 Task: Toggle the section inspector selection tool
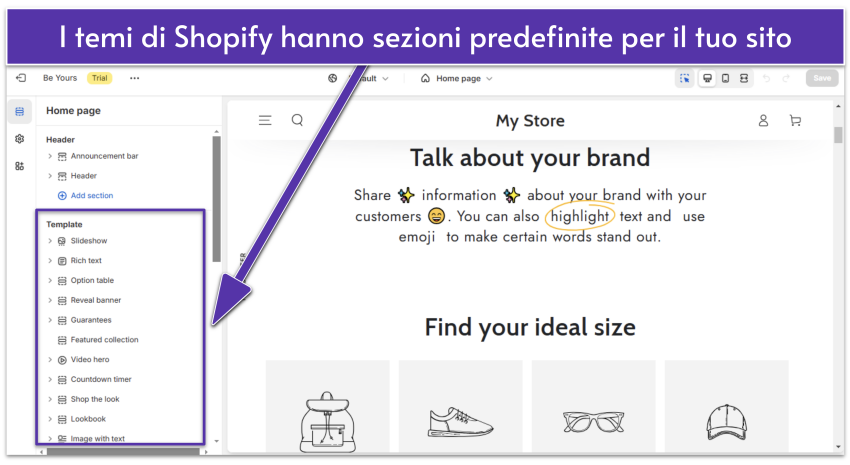tap(685, 78)
